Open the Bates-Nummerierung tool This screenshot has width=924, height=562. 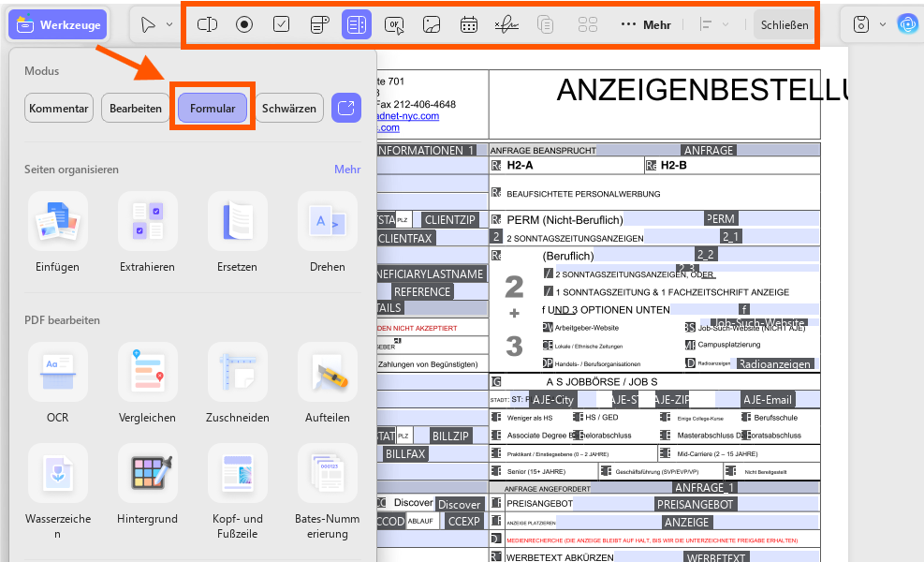[x=327, y=492]
